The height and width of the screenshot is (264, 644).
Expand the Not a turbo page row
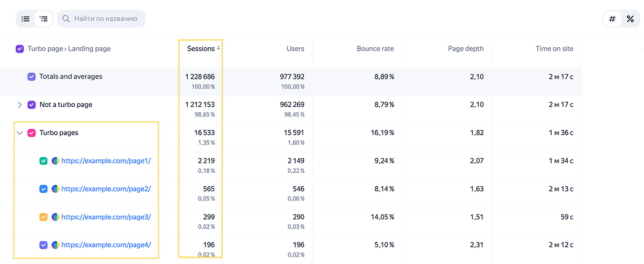click(20, 105)
